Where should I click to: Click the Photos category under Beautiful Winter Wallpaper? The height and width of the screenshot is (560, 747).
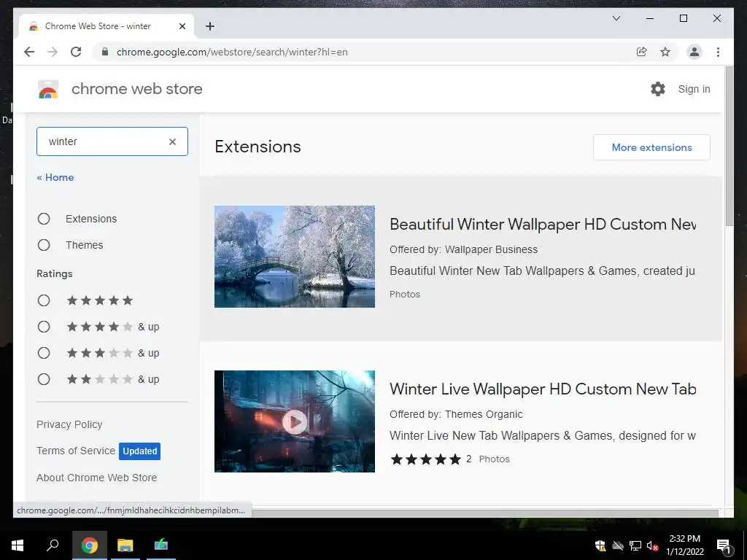(405, 295)
